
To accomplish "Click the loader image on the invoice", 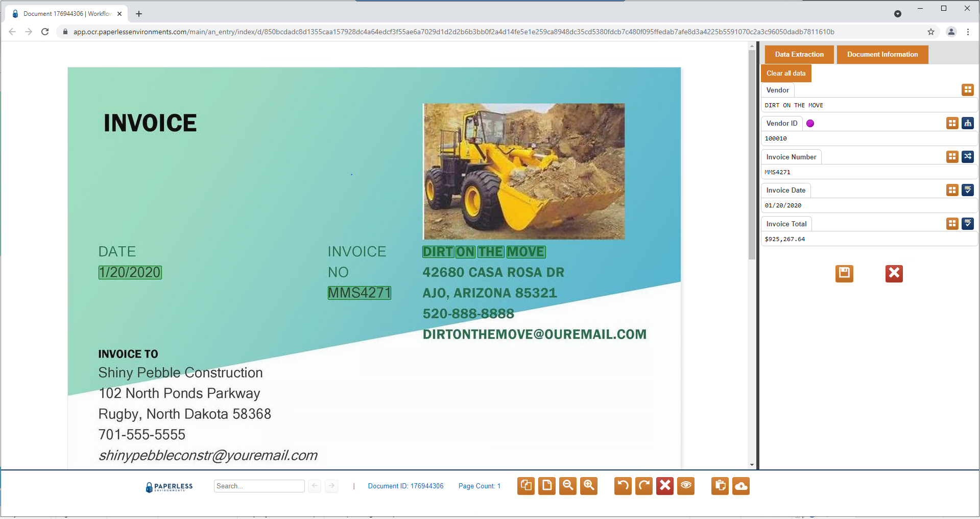I will (x=523, y=171).
